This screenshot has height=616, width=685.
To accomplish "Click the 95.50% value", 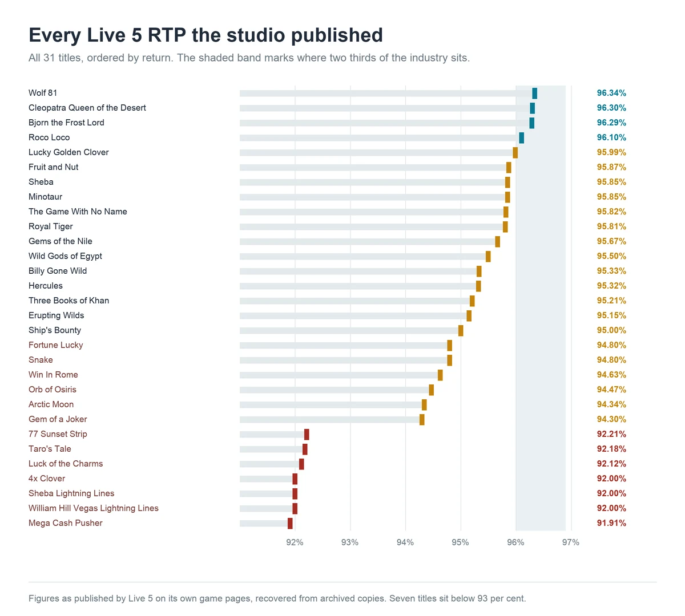I will coord(611,256).
